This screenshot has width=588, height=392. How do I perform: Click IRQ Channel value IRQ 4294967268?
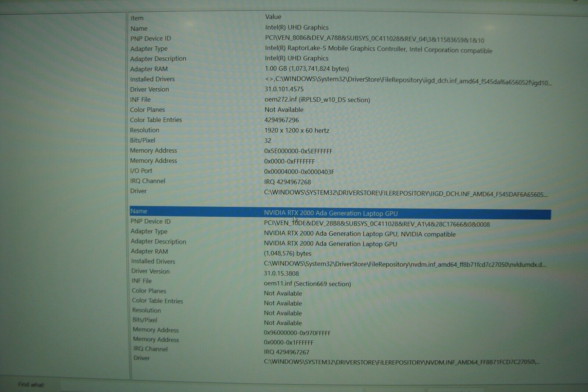[287, 182]
